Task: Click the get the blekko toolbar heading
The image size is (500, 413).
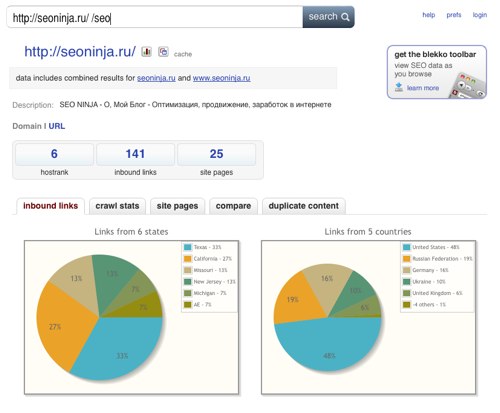Action: click(435, 54)
